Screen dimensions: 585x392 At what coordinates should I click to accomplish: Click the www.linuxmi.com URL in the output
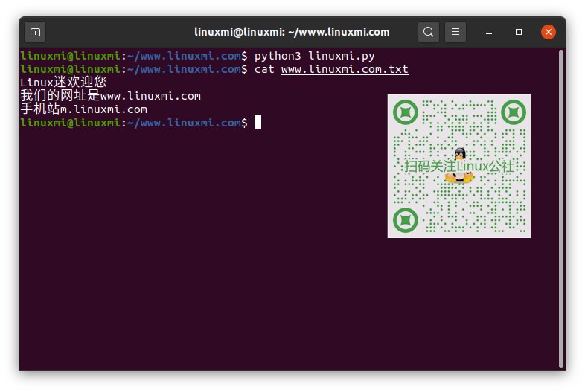[x=150, y=96]
